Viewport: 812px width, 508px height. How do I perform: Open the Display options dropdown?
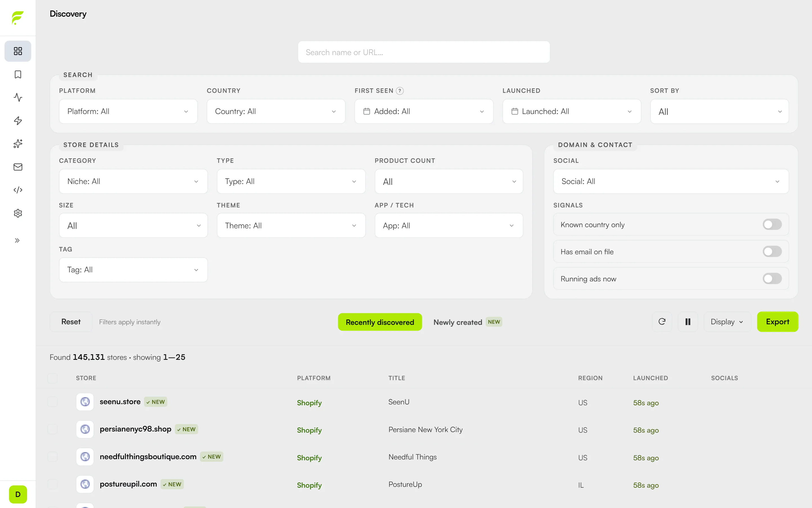click(x=727, y=321)
